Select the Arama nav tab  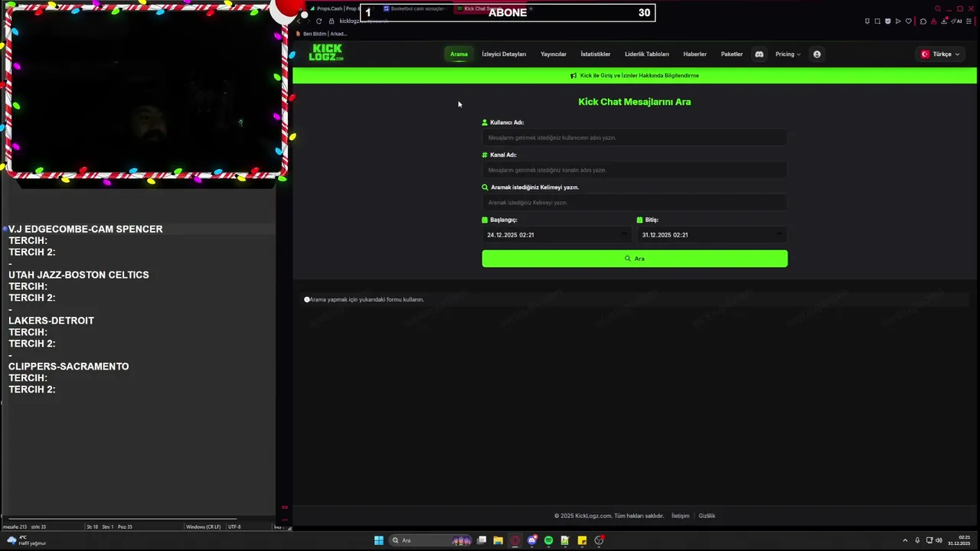459,54
